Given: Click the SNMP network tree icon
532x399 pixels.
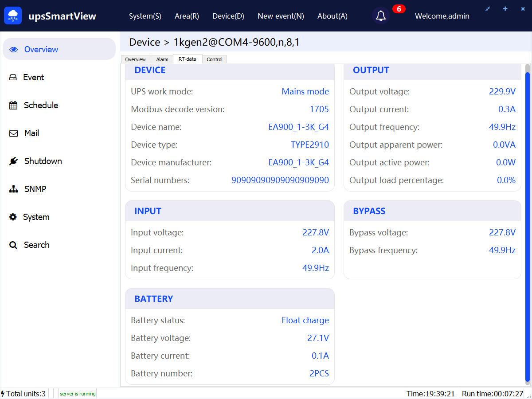Looking at the screenshot, I should click(13, 189).
